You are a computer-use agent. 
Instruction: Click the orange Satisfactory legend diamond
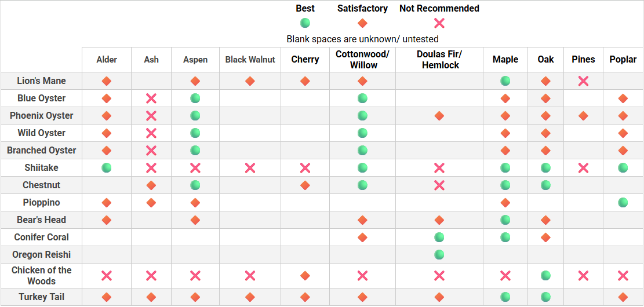[x=362, y=23]
